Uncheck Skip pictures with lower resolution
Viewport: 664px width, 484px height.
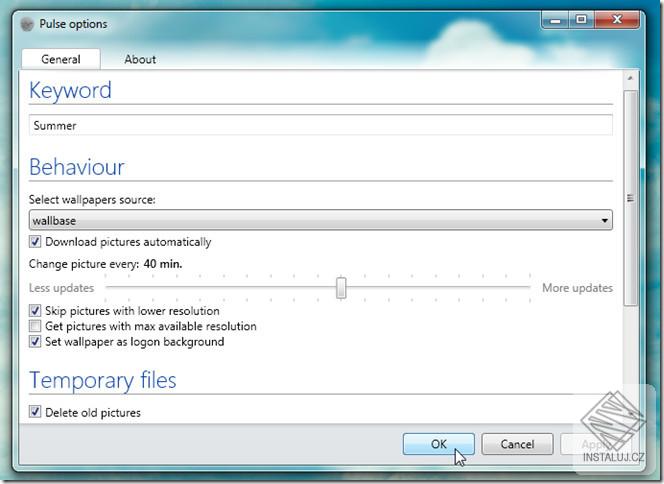coord(35,310)
